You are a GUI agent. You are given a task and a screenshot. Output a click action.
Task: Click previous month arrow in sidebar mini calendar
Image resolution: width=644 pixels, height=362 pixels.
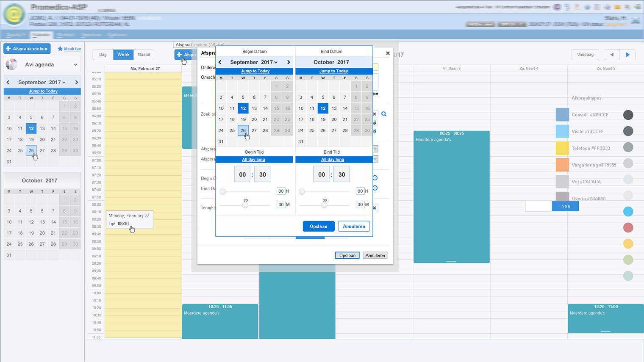click(8, 82)
